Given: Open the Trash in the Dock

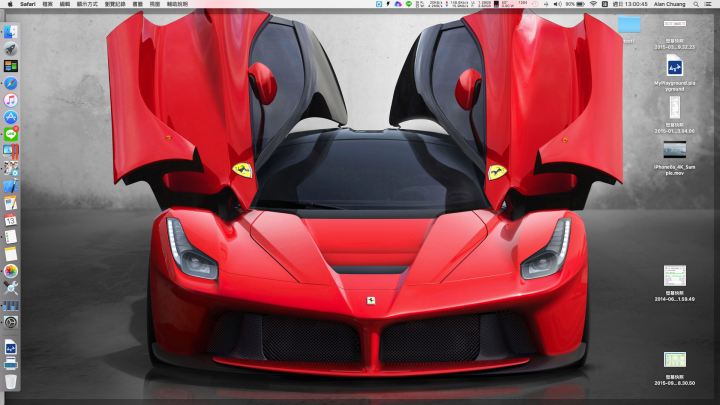Looking at the screenshot, I should tap(11, 382).
